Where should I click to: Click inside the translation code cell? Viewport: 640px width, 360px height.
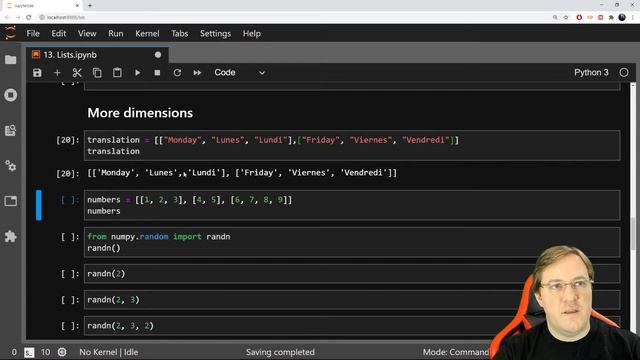pyautogui.click(x=352, y=145)
